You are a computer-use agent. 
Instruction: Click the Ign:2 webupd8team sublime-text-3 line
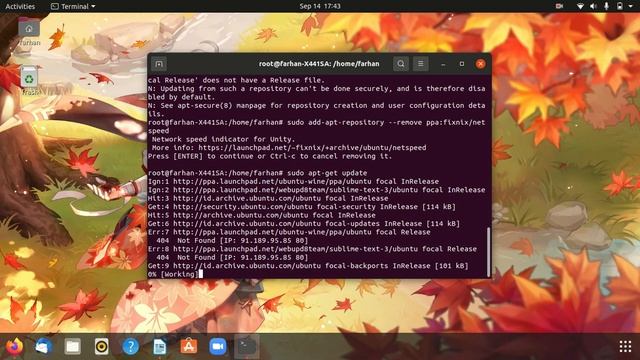pyautogui.click(x=316, y=190)
